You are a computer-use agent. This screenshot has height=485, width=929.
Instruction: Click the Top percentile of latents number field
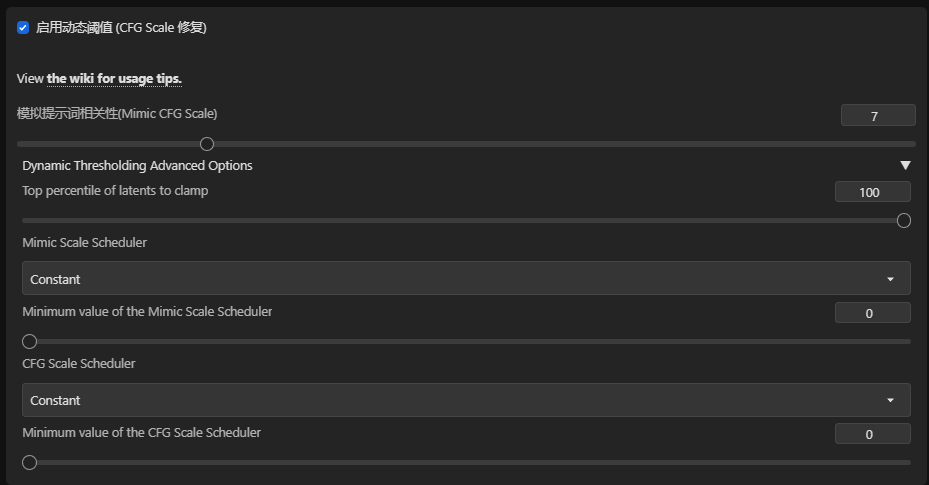tap(872, 192)
